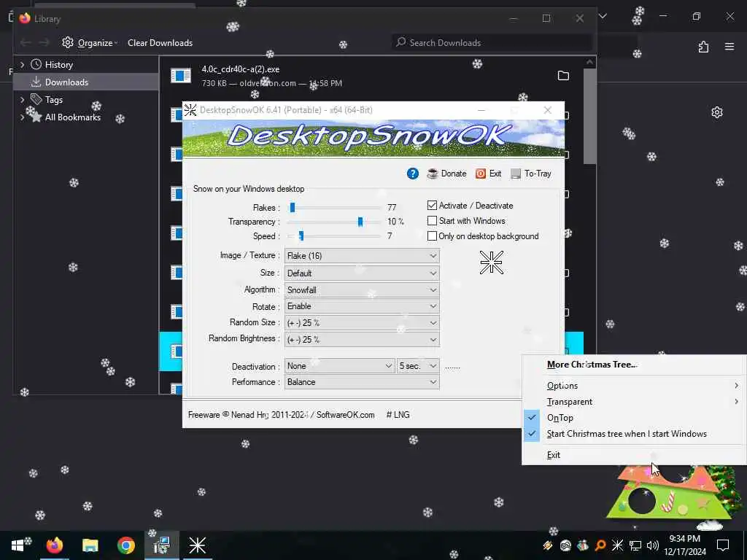The image size is (747, 560).
Task: Open File Explorer from the taskbar
Action: coord(90,545)
